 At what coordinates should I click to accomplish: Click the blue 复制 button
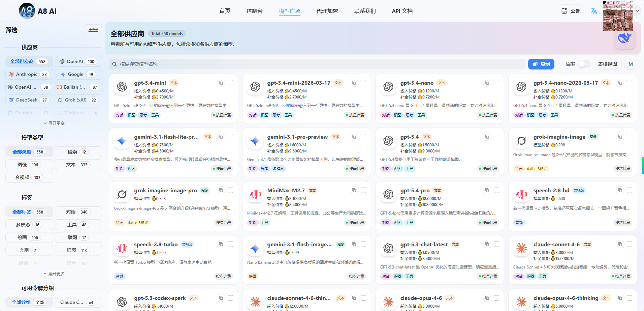click(541, 64)
